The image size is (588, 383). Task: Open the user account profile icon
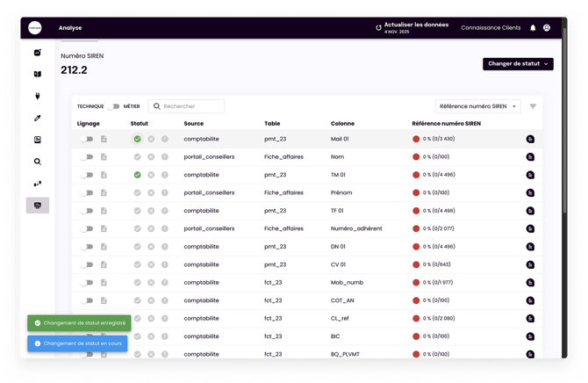pos(547,28)
